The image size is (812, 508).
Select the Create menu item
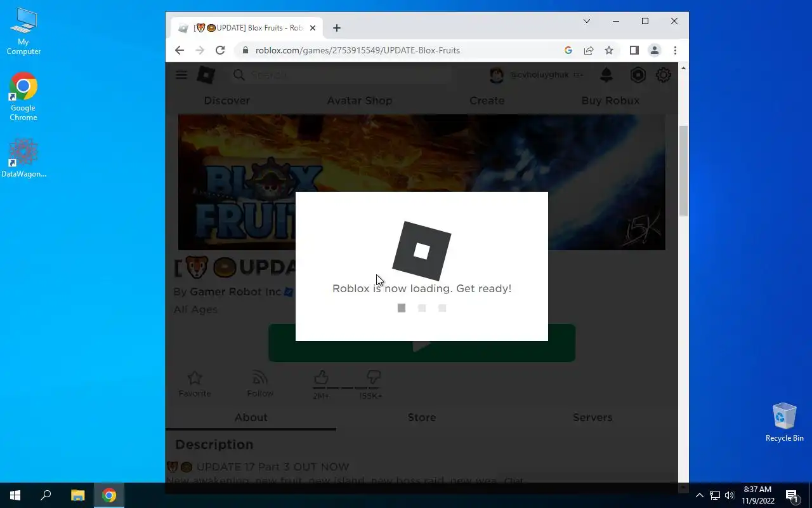(487, 100)
